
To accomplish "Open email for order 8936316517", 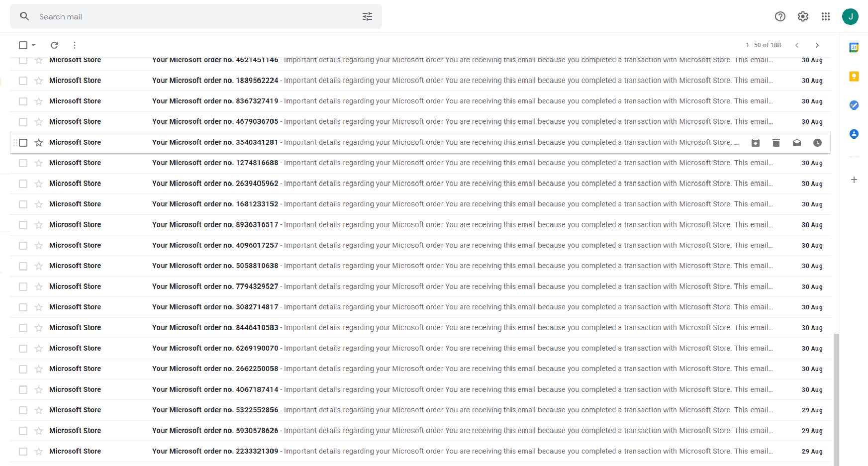I will click(420, 225).
